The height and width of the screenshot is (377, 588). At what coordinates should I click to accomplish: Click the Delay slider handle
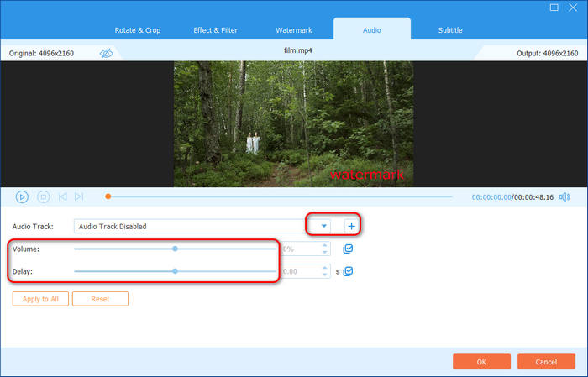[175, 271]
